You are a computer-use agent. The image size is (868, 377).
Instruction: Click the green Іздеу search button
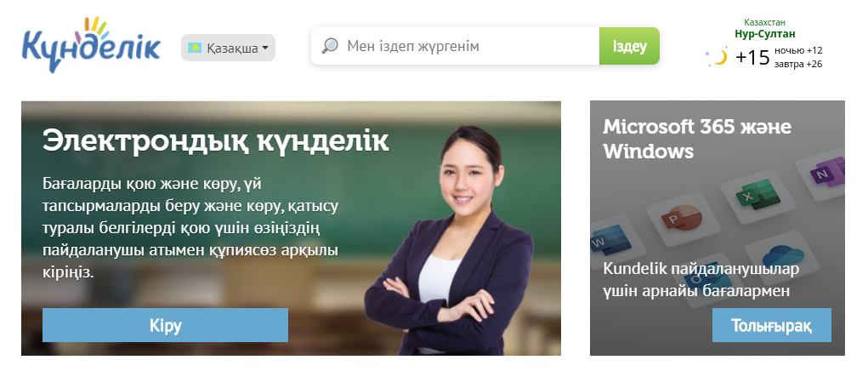[629, 46]
